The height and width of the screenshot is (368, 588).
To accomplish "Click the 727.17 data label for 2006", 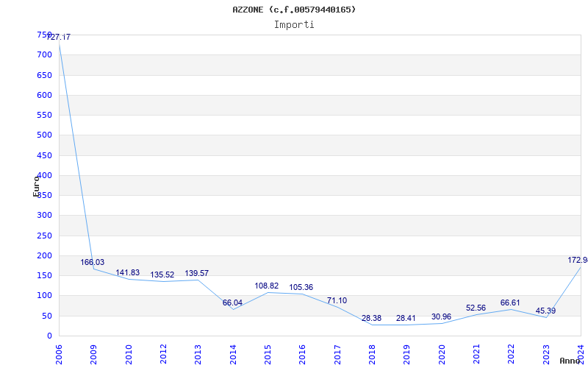I will click(59, 37).
